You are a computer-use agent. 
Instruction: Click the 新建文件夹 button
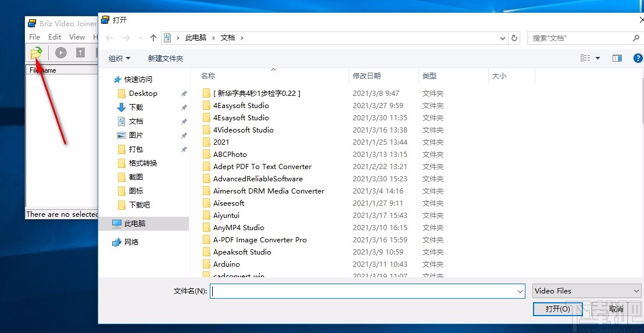pyautogui.click(x=166, y=59)
